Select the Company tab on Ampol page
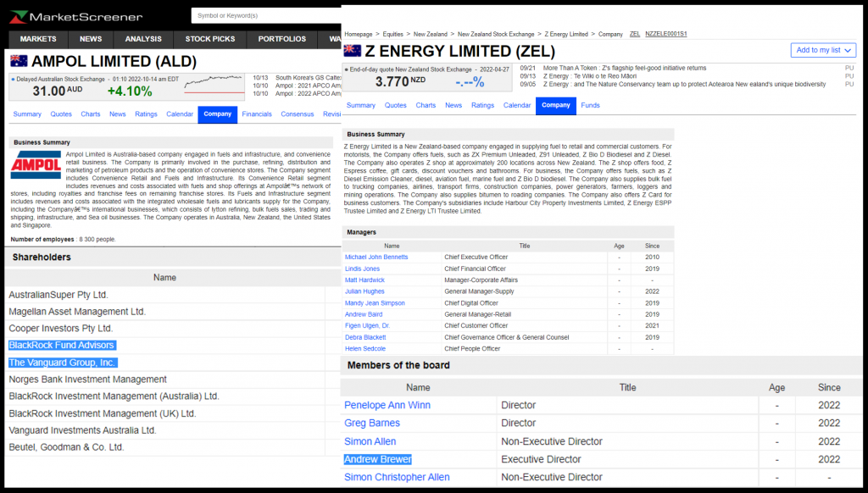868x493 pixels. tap(218, 114)
